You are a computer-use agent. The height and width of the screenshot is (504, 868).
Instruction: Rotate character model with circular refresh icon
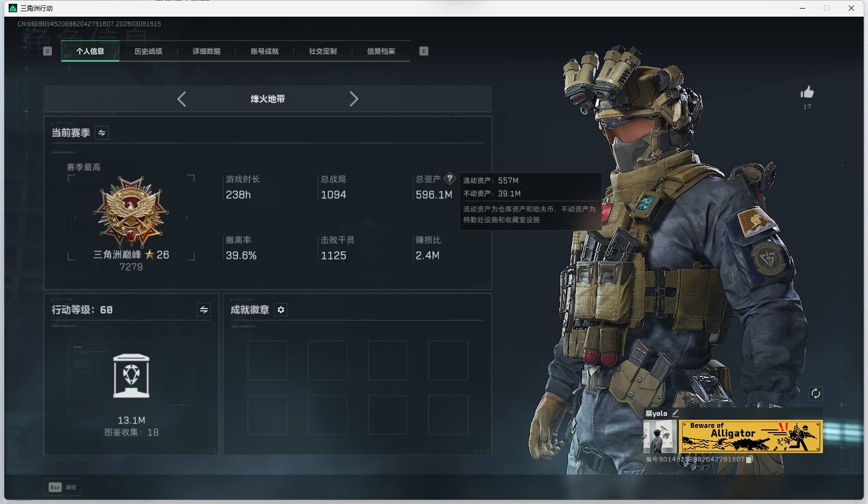click(816, 393)
